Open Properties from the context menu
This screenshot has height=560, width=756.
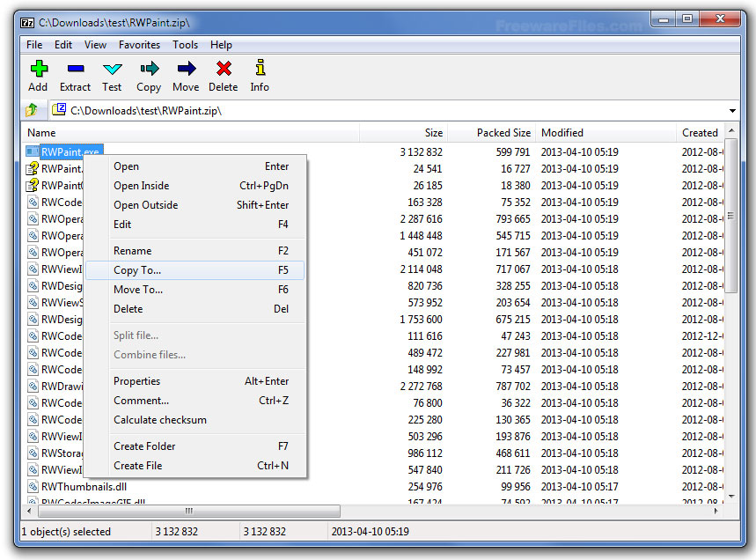pos(195,381)
